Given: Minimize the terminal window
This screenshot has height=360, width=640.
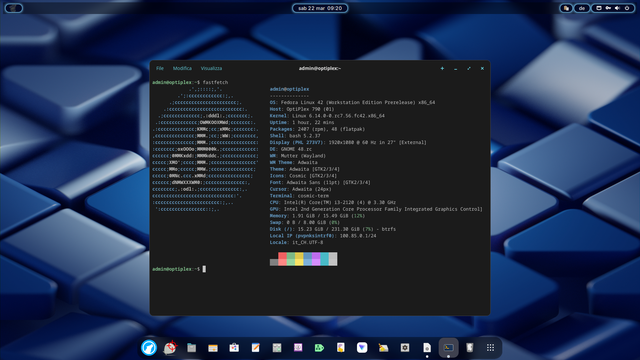Looking at the screenshot, I should (x=456, y=69).
